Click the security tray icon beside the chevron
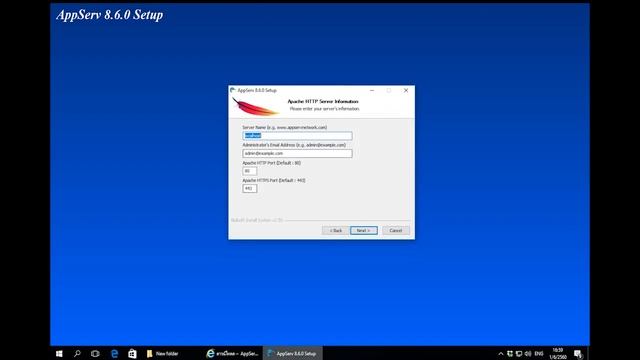 coord(510,354)
